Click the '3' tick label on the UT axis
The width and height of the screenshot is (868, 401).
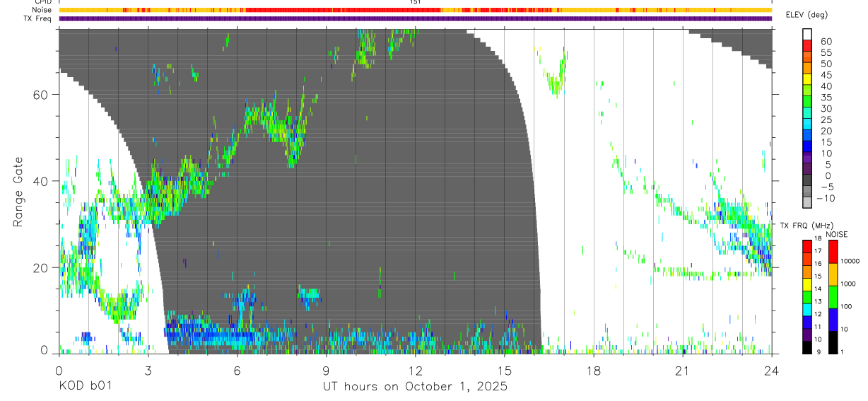coord(148,370)
